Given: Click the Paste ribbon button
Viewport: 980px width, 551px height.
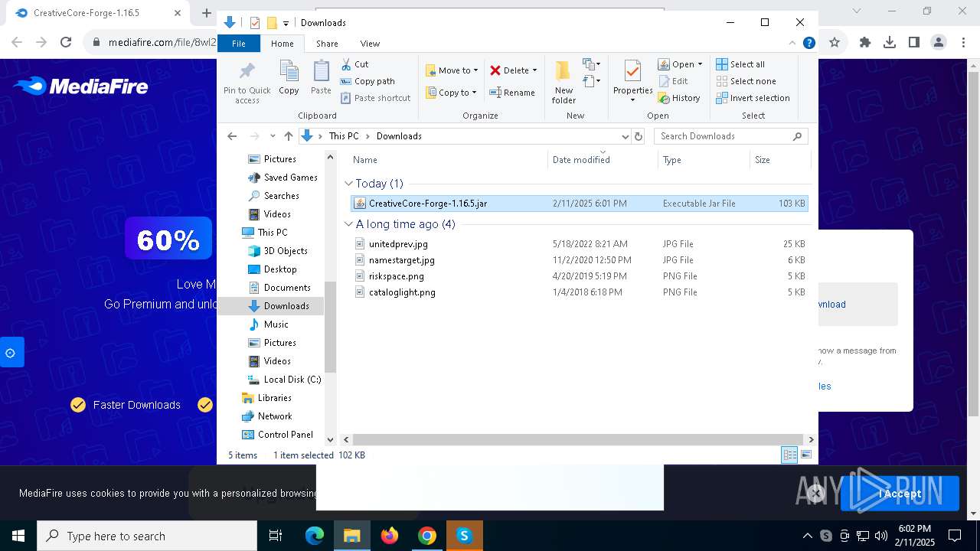Looking at the screenshot, I should pyautogui.click(x=321, y=78).
